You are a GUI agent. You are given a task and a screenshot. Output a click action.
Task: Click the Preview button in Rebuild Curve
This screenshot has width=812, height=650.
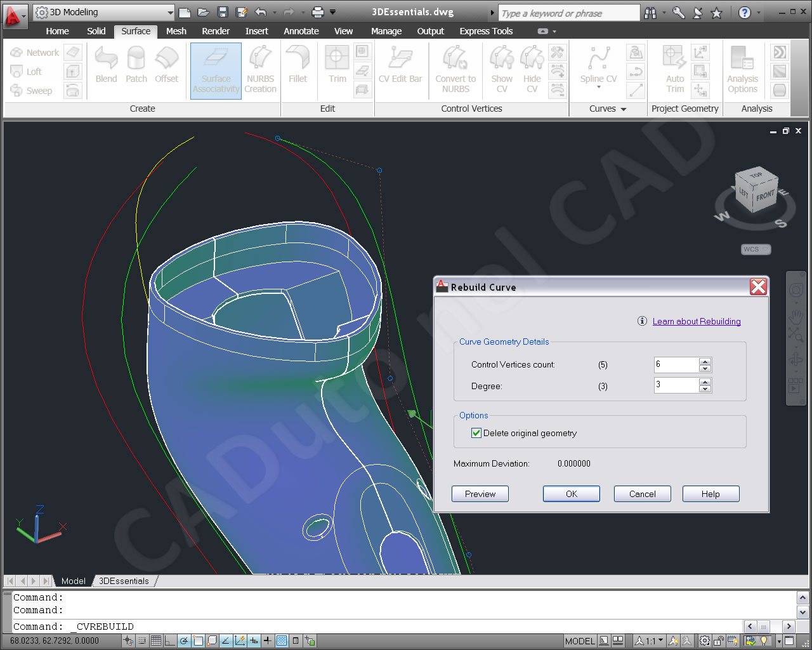pos(480,494)
